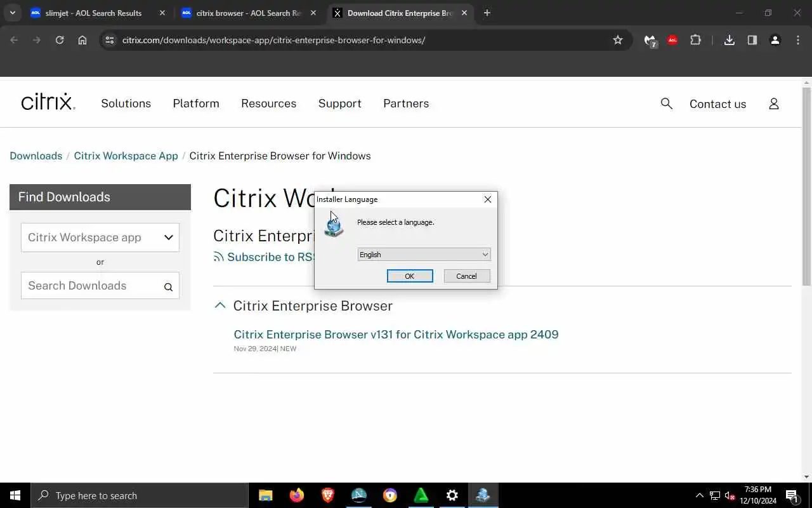Reload the current page

point(60,40)
